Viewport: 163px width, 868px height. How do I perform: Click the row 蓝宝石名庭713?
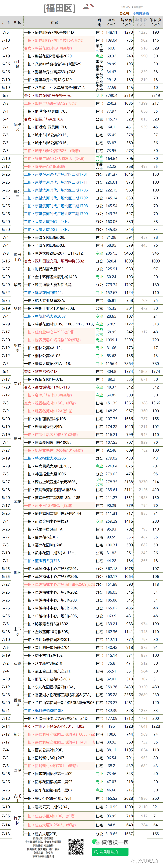point(81,561)
